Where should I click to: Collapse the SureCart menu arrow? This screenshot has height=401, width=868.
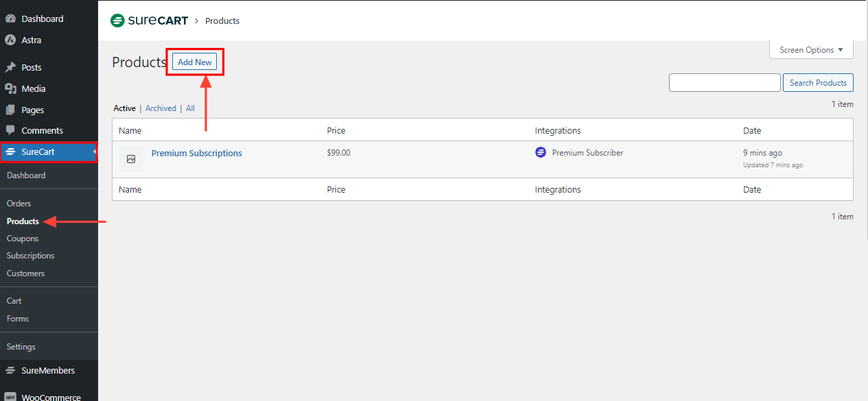pyautogui.click(x=94, y=151)
